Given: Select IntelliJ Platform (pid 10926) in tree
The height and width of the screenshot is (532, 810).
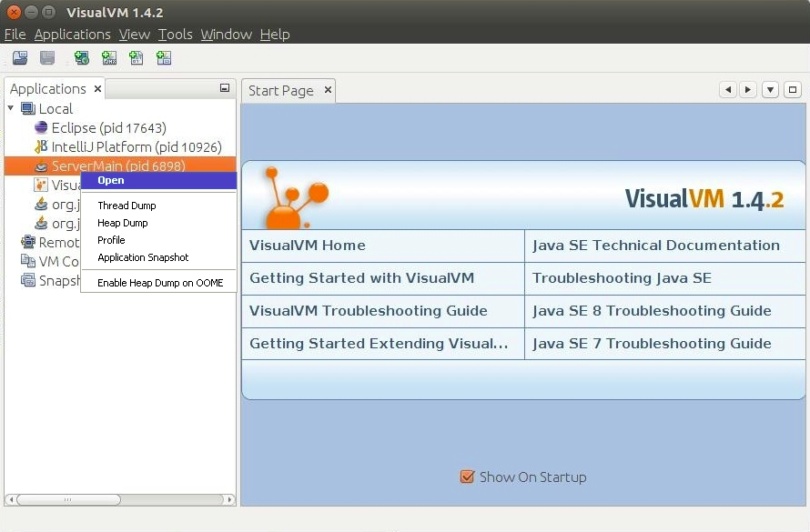Looking at the screenshot, I should pos(137,147).
